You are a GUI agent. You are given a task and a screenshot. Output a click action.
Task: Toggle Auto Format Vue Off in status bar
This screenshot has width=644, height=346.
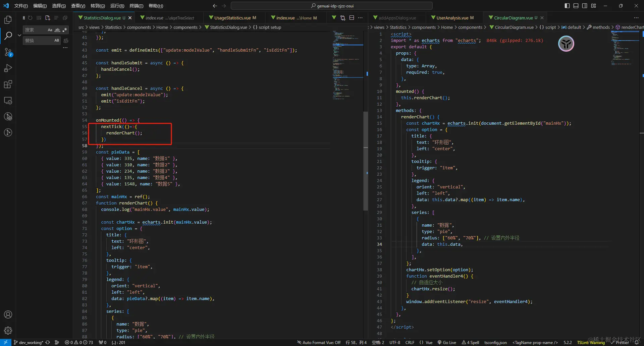tap(319, 342)
